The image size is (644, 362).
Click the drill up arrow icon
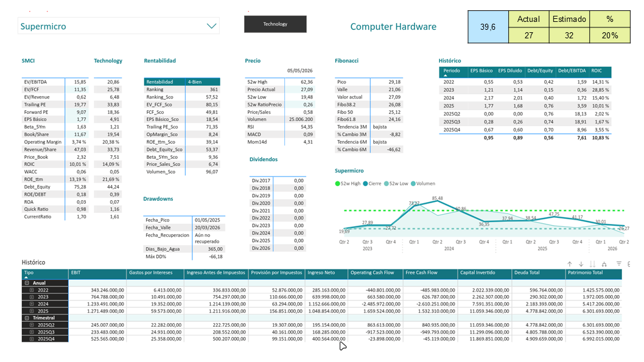click(x=570, y=264)
